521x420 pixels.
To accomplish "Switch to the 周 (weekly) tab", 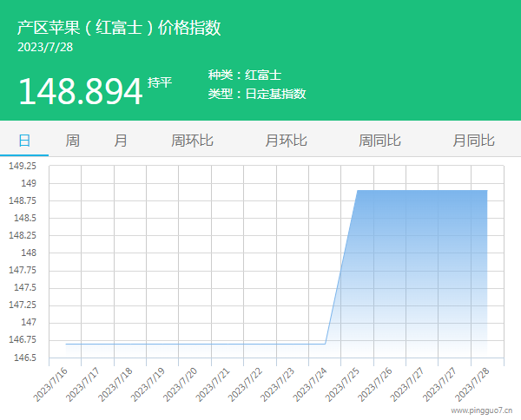I will [72, 141].
